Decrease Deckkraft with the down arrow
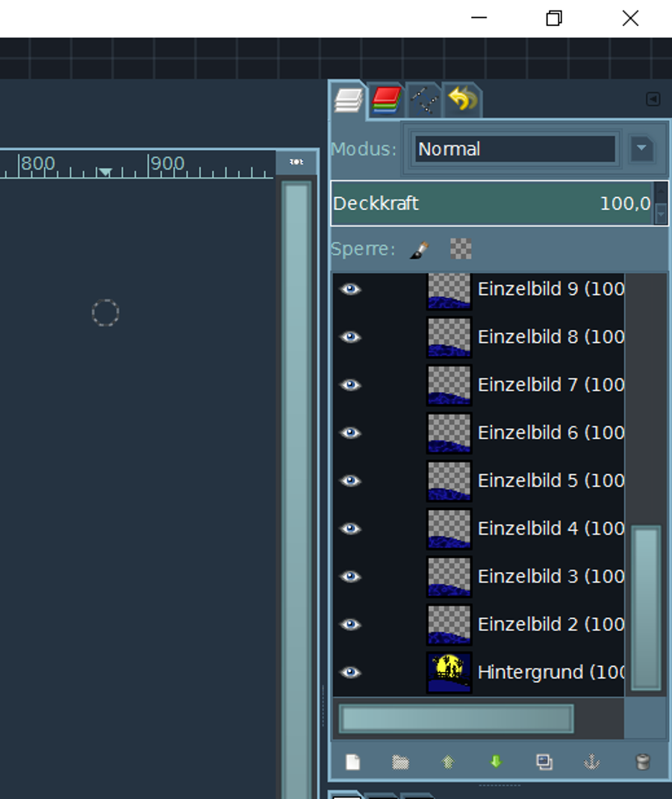The image size is (672, 799). pos(661,214)
